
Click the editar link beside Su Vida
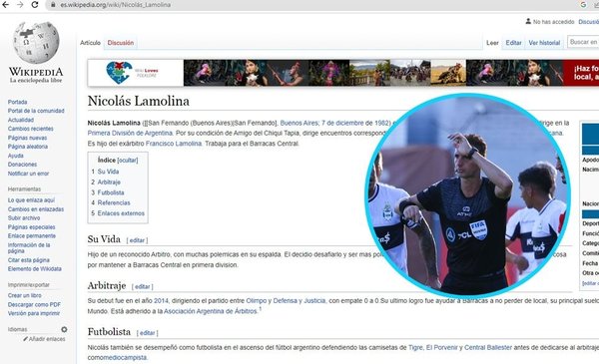coord(137,240)
